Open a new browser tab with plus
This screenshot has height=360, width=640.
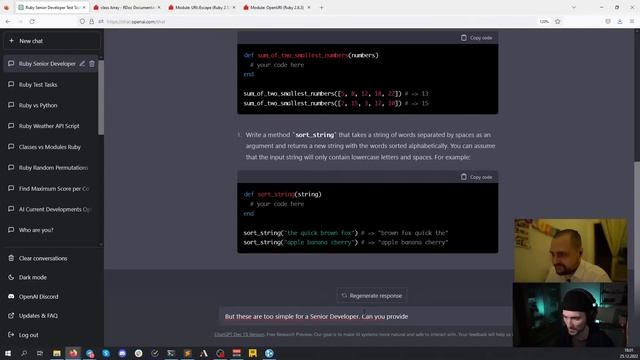click(322, 7)
